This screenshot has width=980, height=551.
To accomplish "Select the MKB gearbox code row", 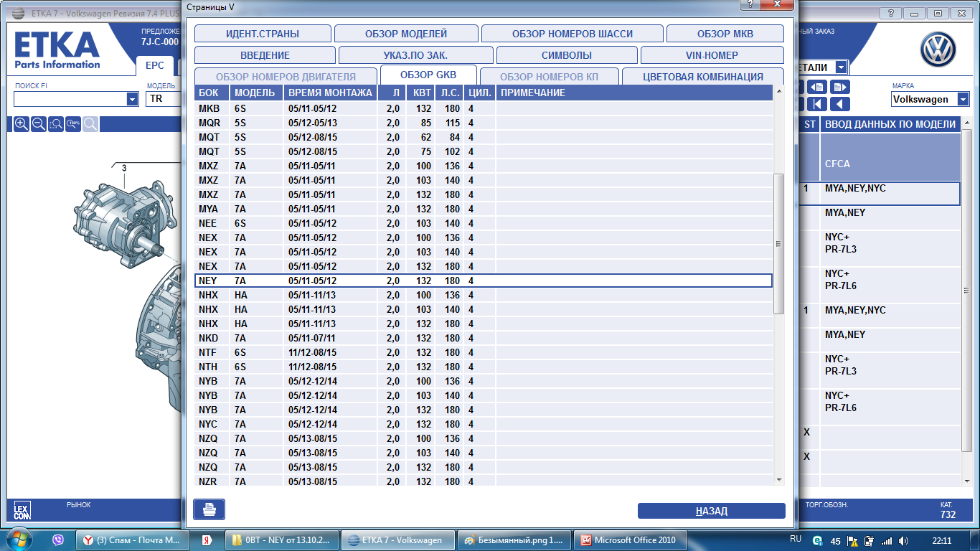I will [484, 108].
